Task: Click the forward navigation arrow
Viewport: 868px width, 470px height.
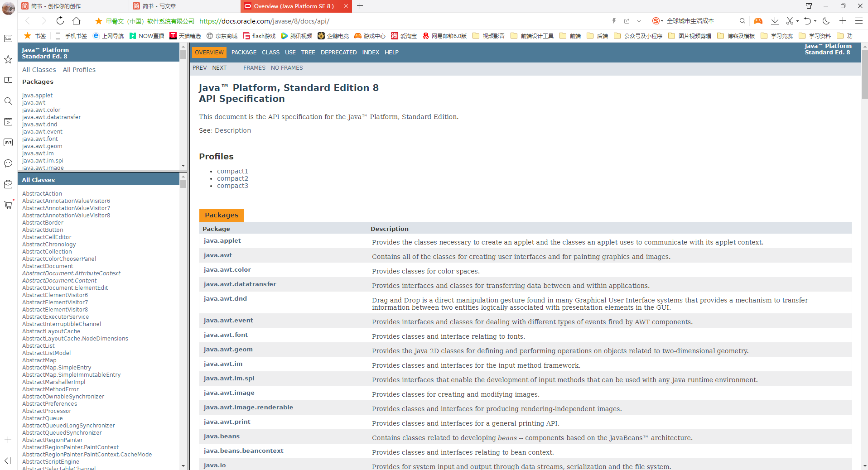Action: [43, 21]
